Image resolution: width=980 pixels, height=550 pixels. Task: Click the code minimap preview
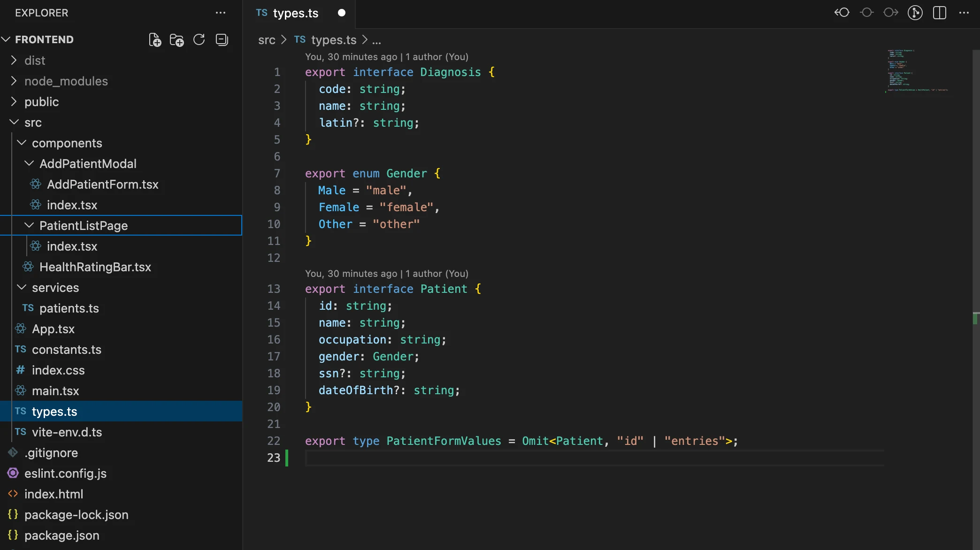[x=918, y=70]
